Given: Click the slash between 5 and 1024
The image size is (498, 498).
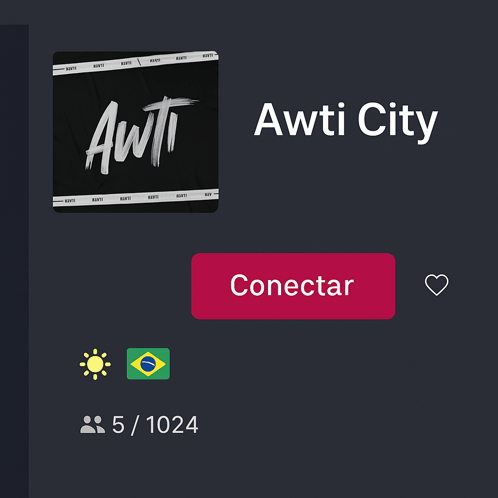Looking at the screenshot, I should tap(135, 425).
